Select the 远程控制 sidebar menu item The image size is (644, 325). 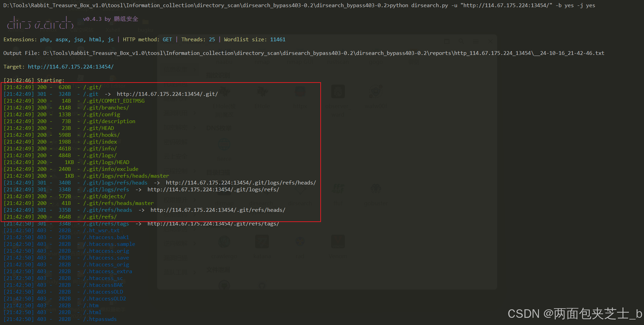[175, 171]
